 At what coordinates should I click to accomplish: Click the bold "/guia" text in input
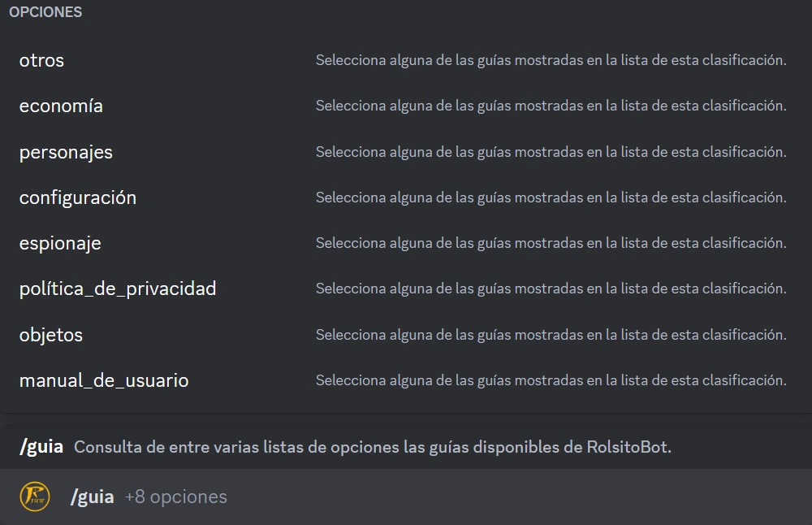(93, 496)
